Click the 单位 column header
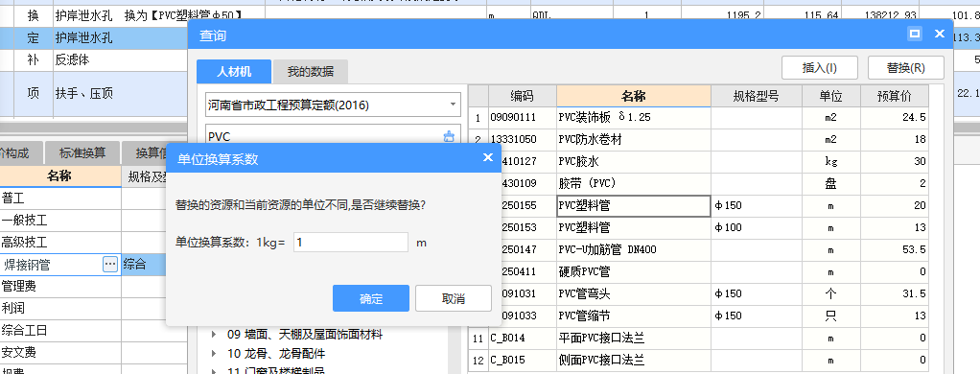 pos(831,96)
